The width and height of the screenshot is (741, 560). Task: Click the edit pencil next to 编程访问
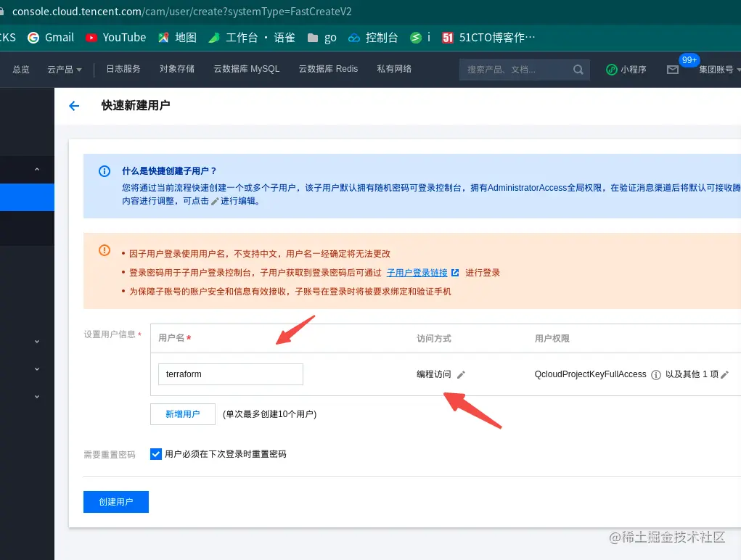[x=462, y=375]
